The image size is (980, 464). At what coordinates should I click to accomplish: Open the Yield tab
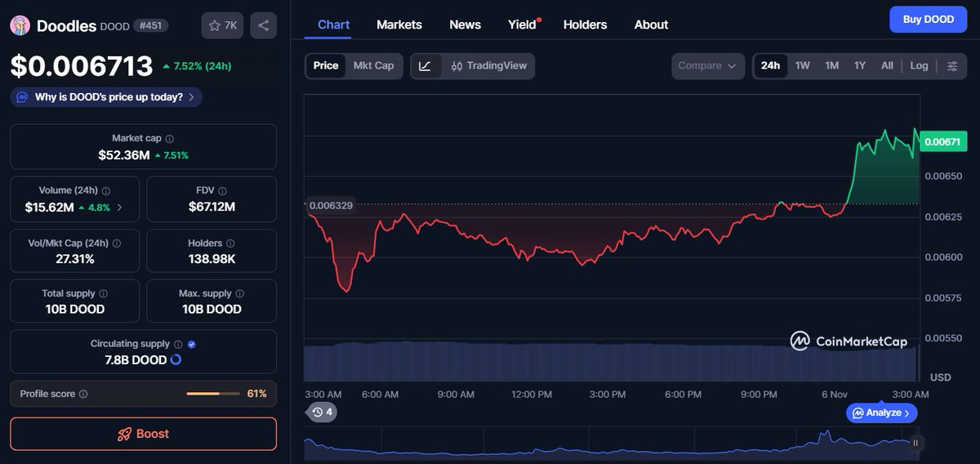click(x=523, y=25)
